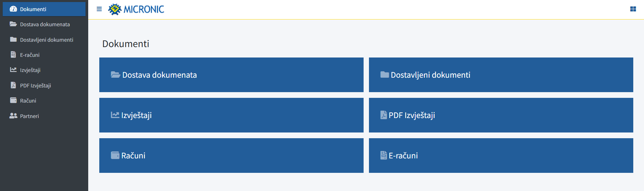Go to Izvještaji in the sidebar
The height and width of the screenshot is (191, 644).
tap(30, 70)
